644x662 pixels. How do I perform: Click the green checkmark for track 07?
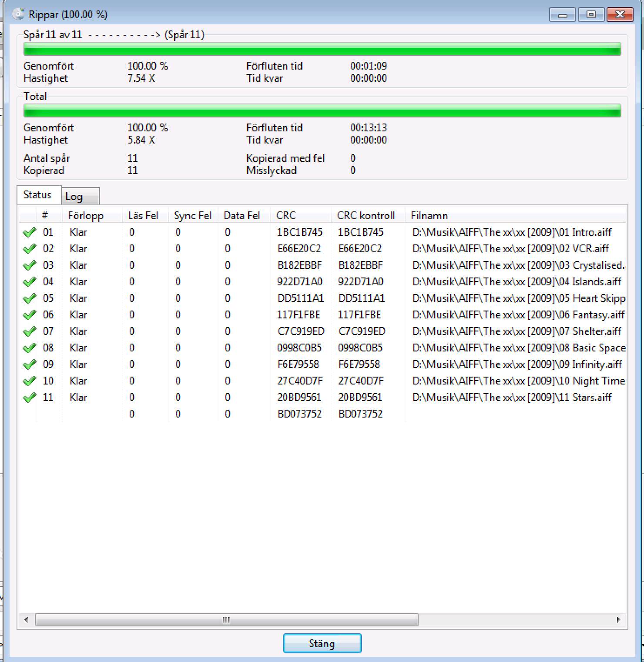coord(29,331)
